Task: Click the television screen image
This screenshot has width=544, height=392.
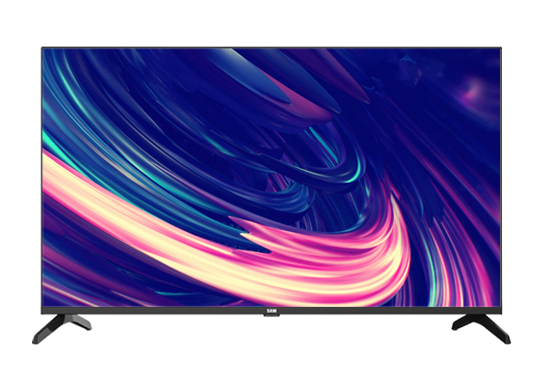Action: click(272, 177)
